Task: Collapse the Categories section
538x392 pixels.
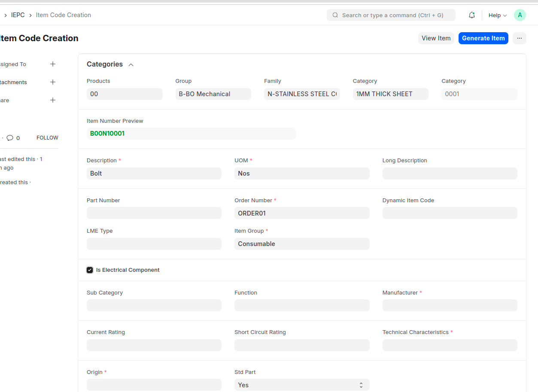Action: (x=131, y=65)
